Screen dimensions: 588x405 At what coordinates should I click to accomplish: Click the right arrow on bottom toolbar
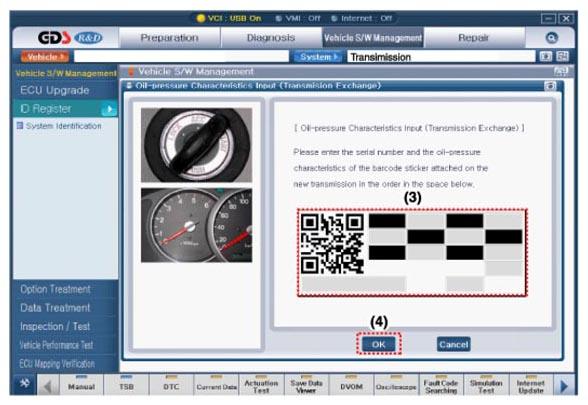pyautogui.click(x=564, y=386)
